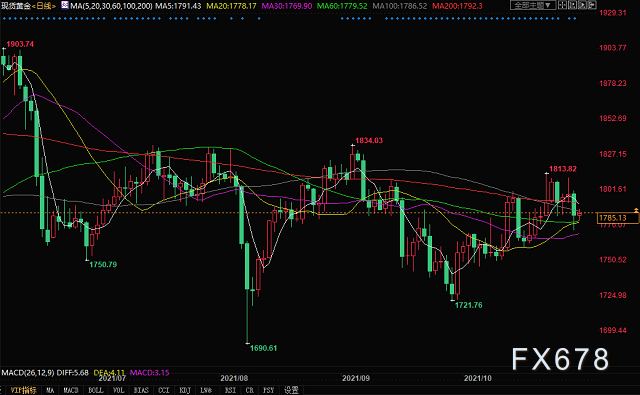Click the 1813.82 high price label

[563, 169]
